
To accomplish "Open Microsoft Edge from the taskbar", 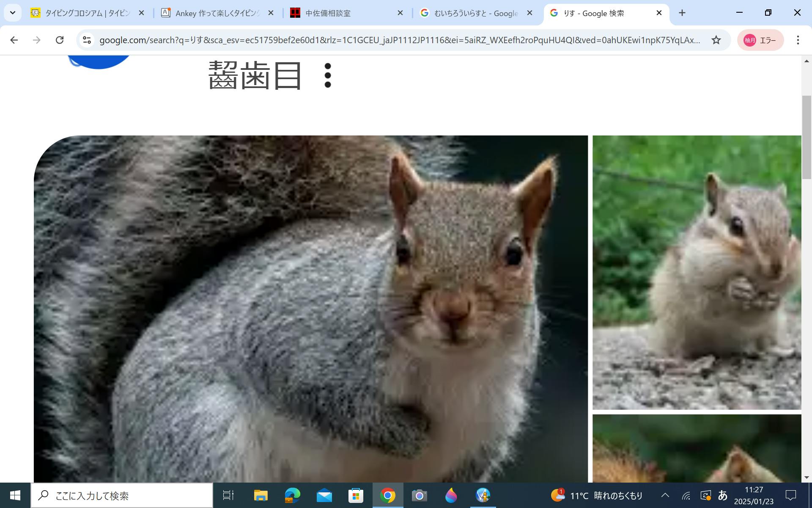I will 292,495.
